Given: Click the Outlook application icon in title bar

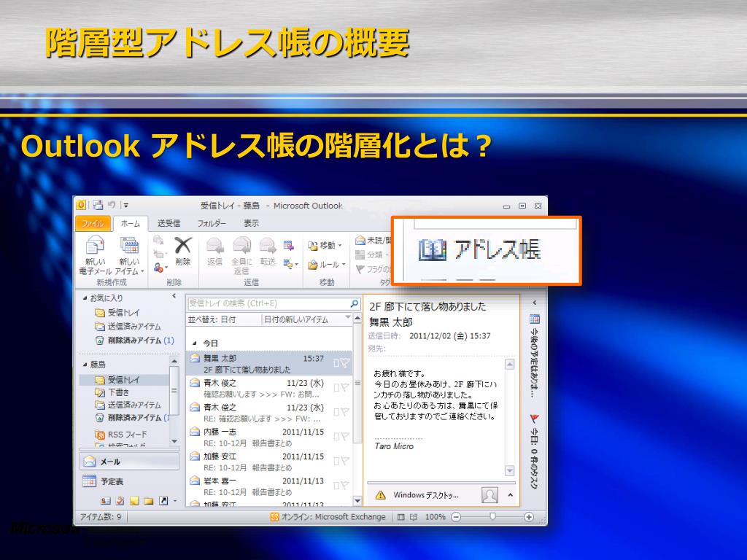Looking at the screenshot, I should coord(82,205).
